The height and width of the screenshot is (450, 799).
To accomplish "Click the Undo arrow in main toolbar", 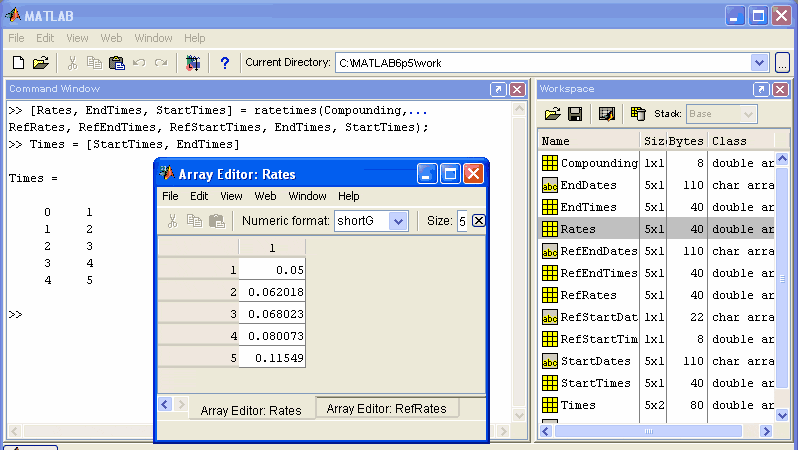I will (139, 63).
